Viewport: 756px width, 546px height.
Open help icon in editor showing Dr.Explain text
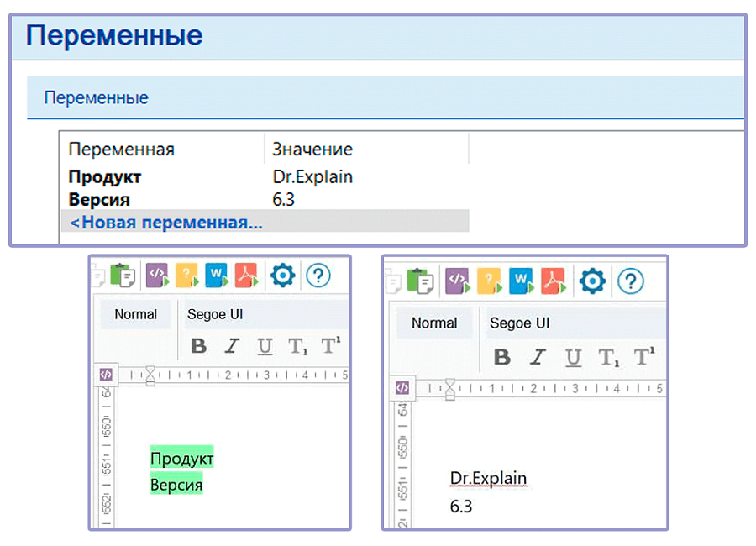[631, 281]
